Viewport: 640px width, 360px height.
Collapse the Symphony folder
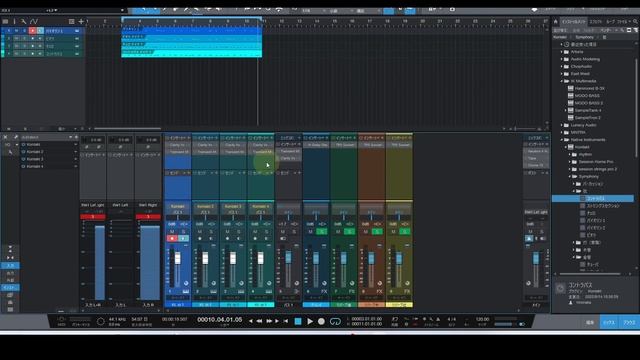click(570, 176)
